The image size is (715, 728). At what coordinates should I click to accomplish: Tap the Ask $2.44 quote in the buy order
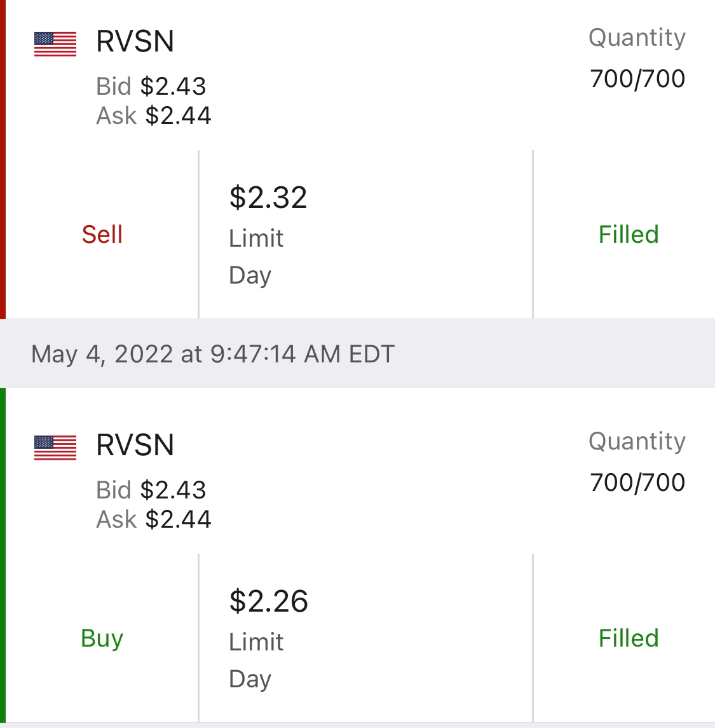pyautogui.click(x=154, y=519)
